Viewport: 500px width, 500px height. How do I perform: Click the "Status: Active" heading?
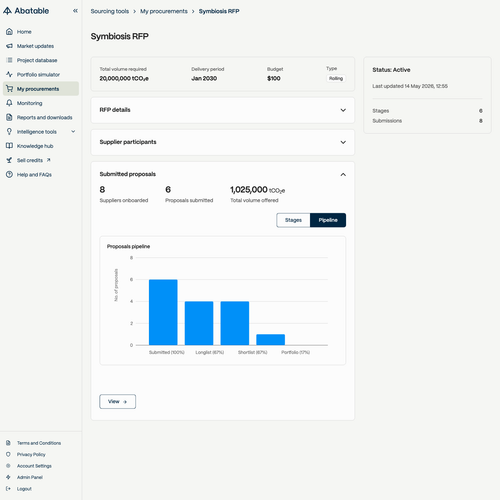391,70
